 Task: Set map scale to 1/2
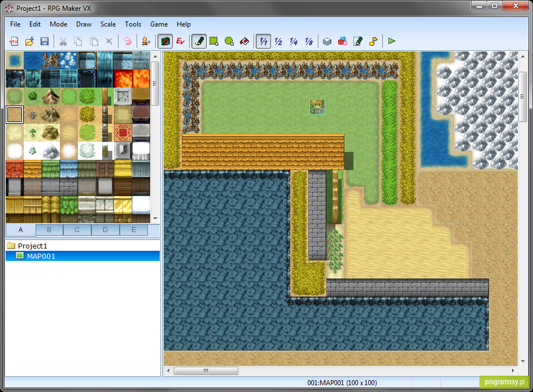coord(278,41)
